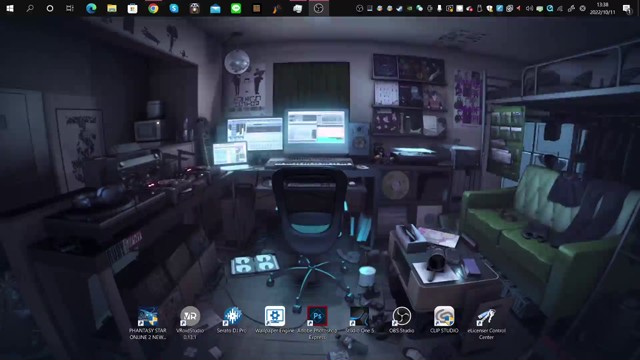The image size is (640, 360).
Task: Open Google Chrome from the taskbar
Action: 153,8
